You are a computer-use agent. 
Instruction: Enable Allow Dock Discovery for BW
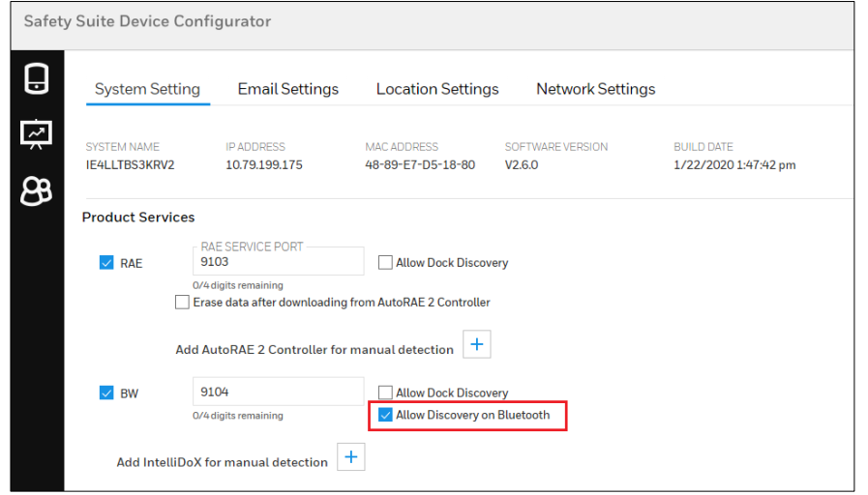(385, 393)
